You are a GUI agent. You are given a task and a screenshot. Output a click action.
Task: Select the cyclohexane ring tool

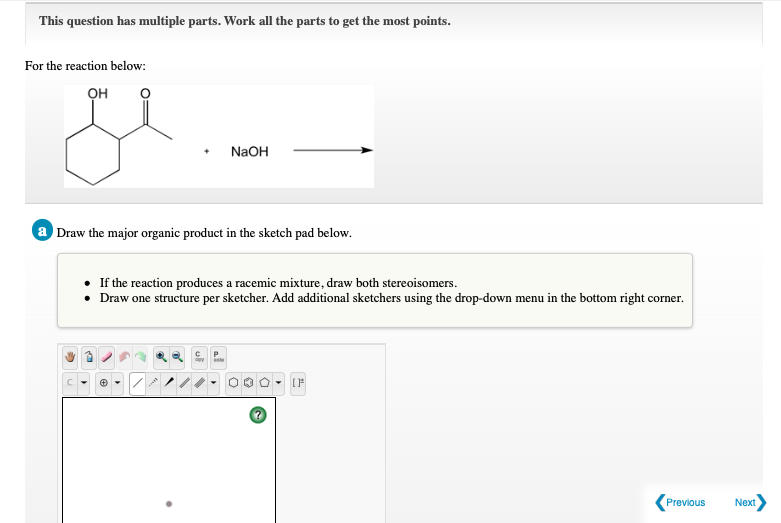(233, 383)
